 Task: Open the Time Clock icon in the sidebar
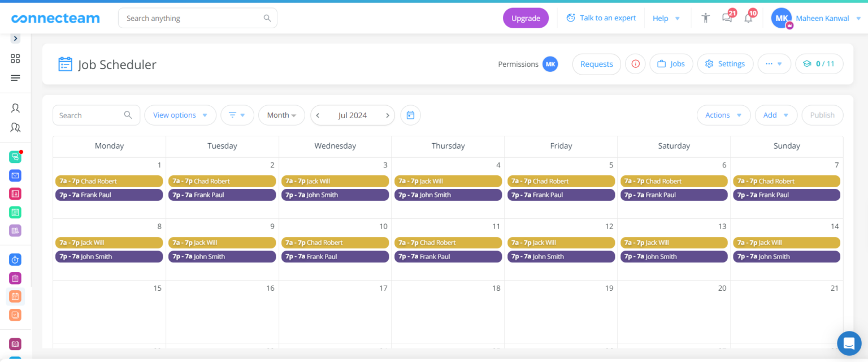click(15, 260)
